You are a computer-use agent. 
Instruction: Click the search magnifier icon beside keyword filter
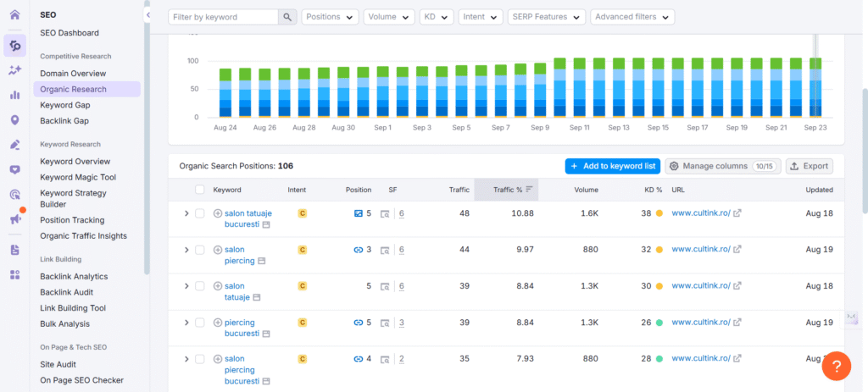click(x=288, y=17)
